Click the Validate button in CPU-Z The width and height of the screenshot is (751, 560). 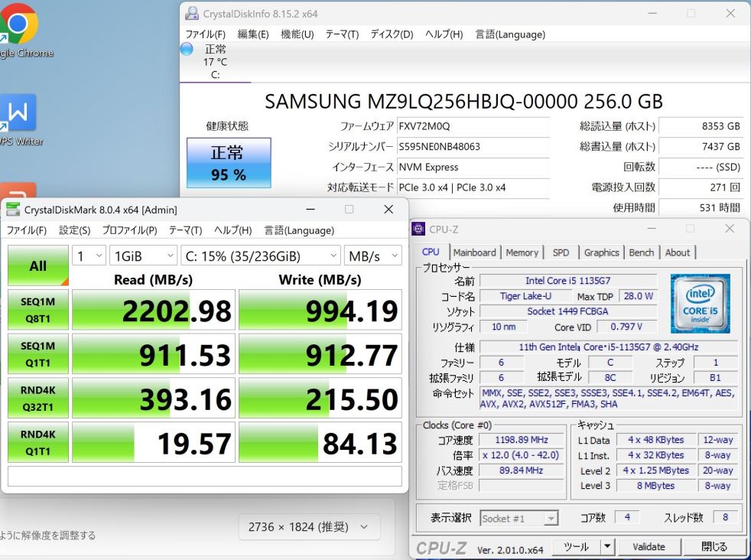(649, 546)
